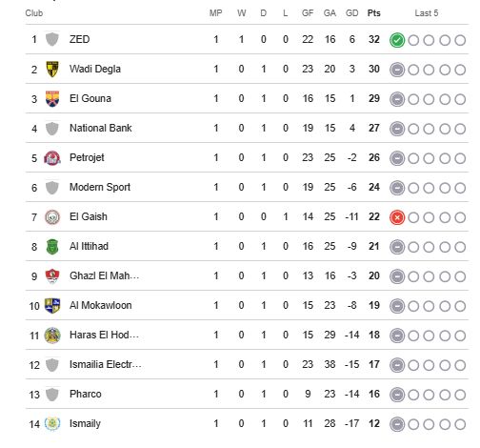The image size is (480, 448).
Task: Click the Ismaily club emblem
Action: (x=52, y=423)
